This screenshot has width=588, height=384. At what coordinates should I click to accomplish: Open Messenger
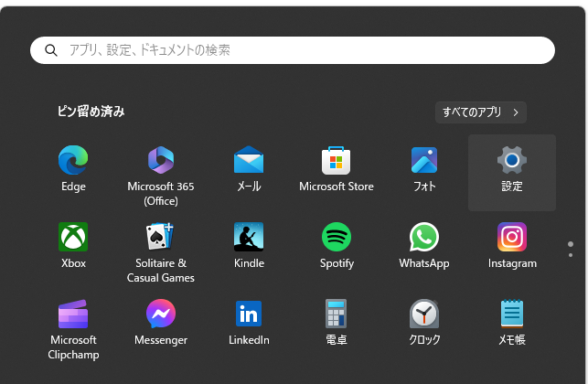161,323
